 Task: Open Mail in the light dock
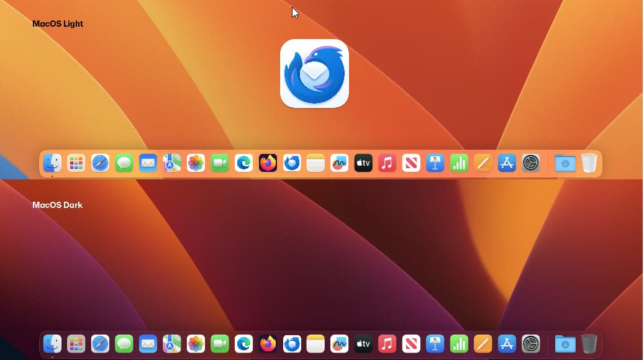[148, 163]
